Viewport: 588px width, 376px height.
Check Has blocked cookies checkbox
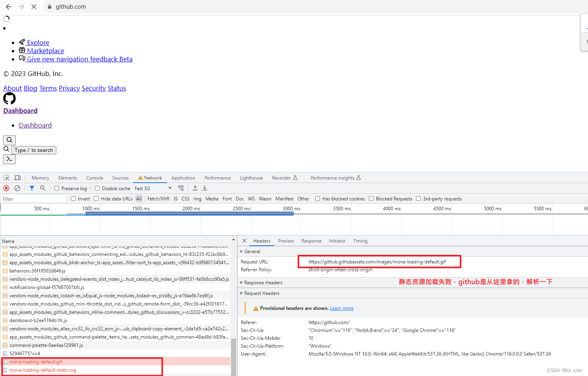318,198
